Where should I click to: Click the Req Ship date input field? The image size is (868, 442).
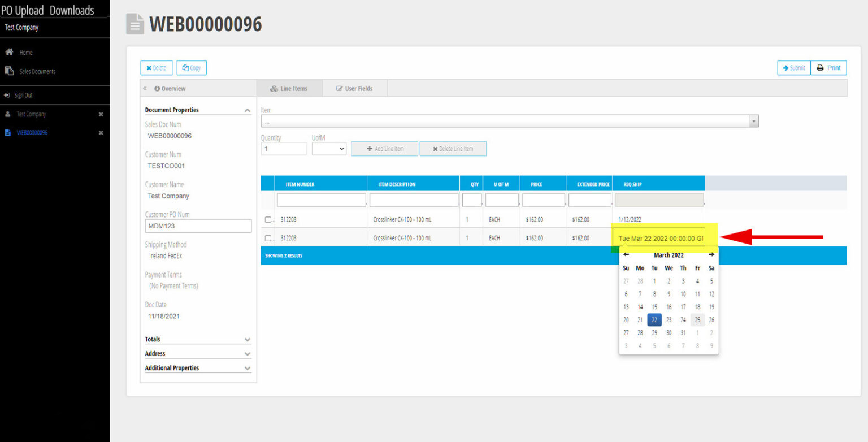tap(660, 238)
